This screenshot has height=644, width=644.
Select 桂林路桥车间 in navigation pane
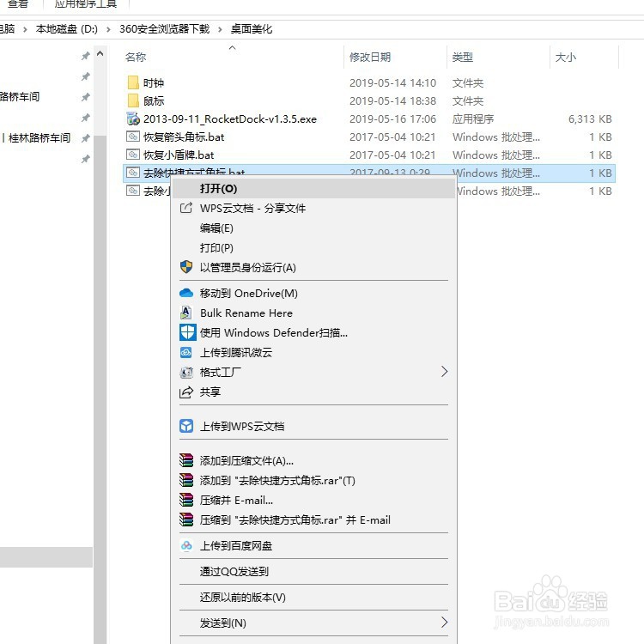click(39, 138)
